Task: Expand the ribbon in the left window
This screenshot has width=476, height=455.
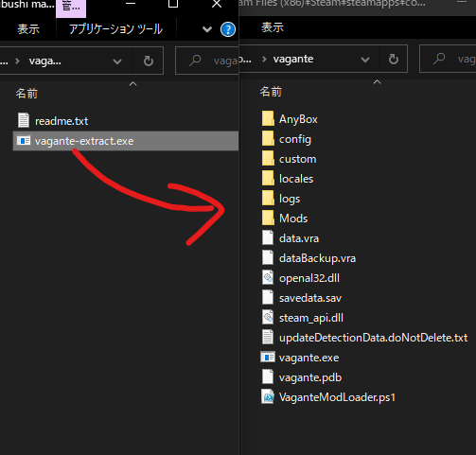Action: 207,29
